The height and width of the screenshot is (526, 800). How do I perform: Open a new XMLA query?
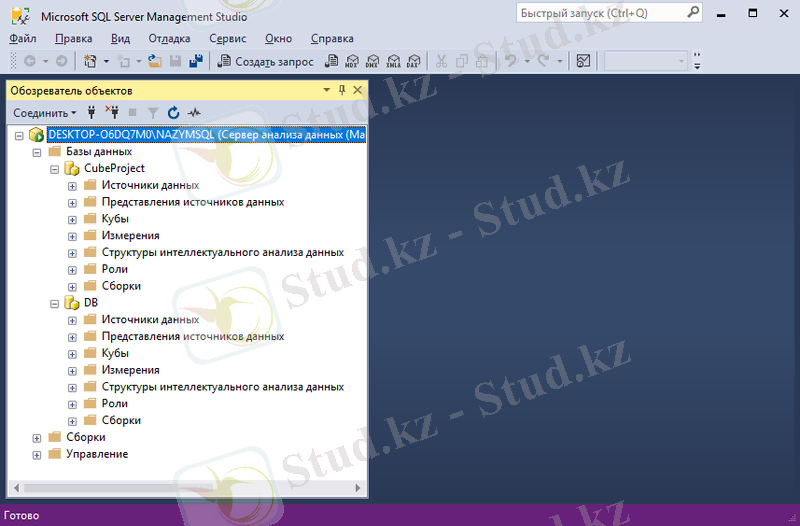tap(393, 61)
